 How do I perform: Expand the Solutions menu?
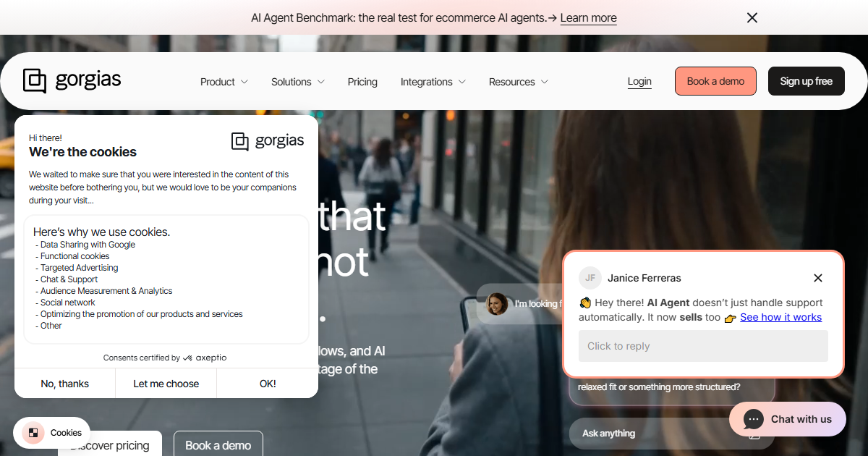[298, 82]
